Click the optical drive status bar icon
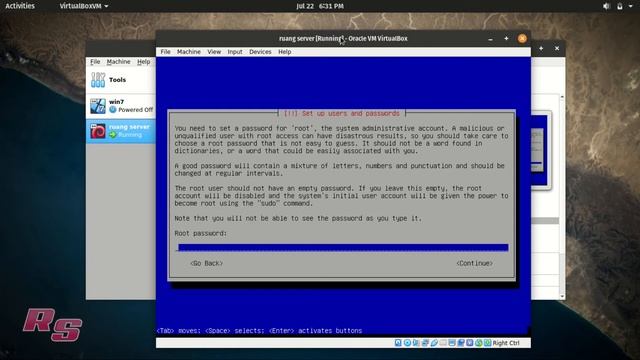Image resolution: width=640 pixels, height=360 pixels. point(407,343)
